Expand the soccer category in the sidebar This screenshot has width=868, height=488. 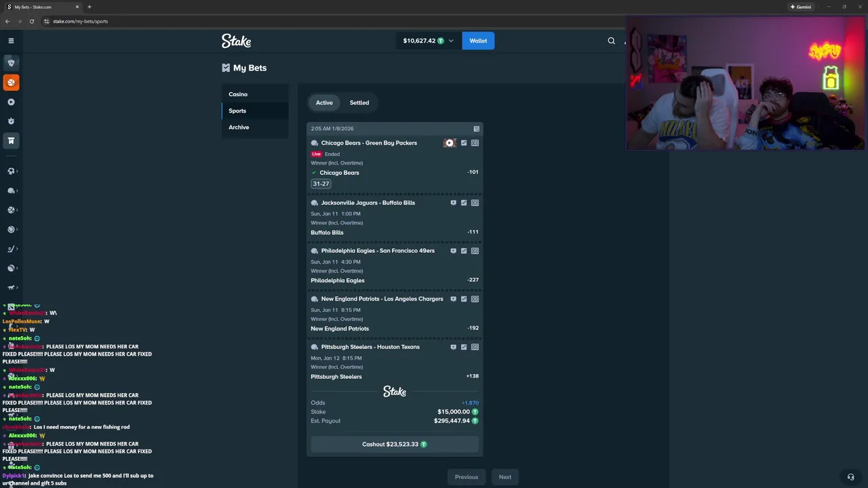pyautogui.click(x=11, y=171)
